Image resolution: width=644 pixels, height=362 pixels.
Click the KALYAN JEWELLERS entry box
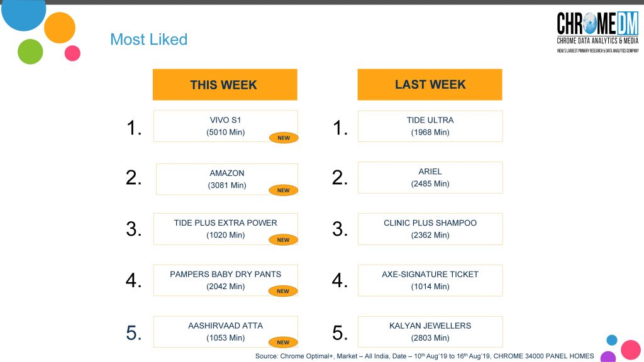tap(430, 331)
